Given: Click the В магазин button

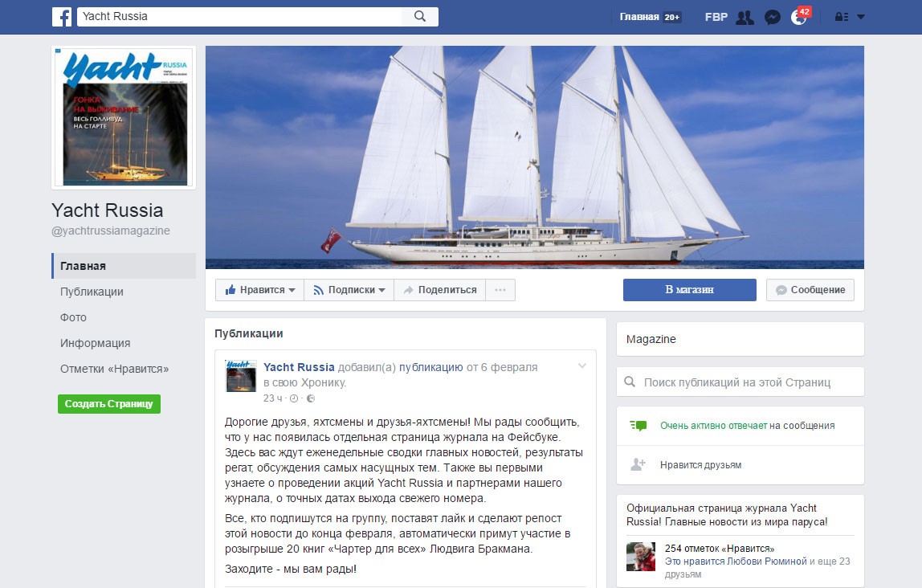Looking at the screenshot, I should tap(689, 290).
